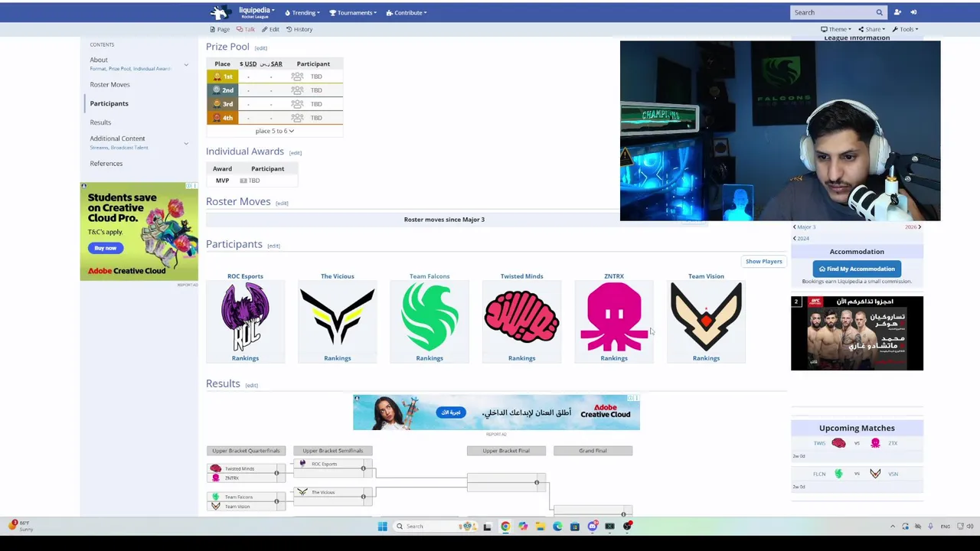Viewport: 980px width, 551px height.
Task: Open the Tournaments menu
Action: 353,13
